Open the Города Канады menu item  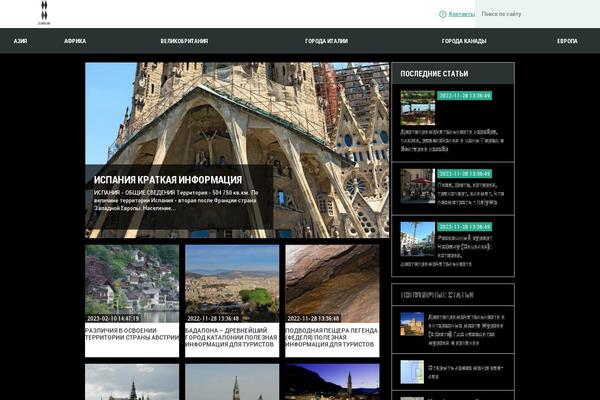pyautogui.click(x=464, y=41)
